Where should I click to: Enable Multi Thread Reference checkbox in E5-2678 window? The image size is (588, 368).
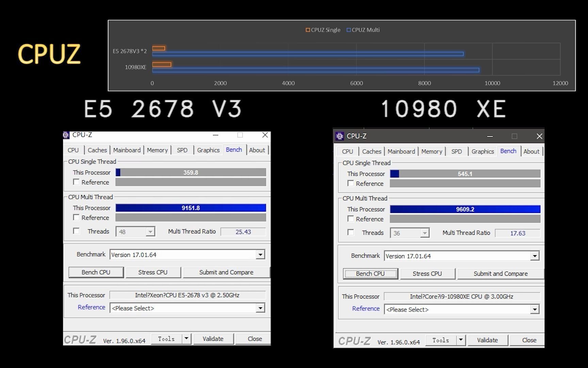point(76,217)
